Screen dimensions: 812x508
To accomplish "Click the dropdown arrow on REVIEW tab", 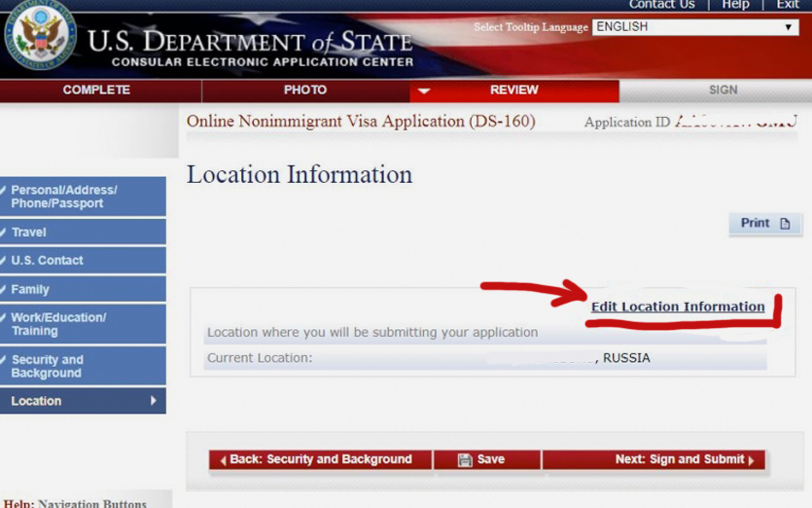I will [424, 91].
